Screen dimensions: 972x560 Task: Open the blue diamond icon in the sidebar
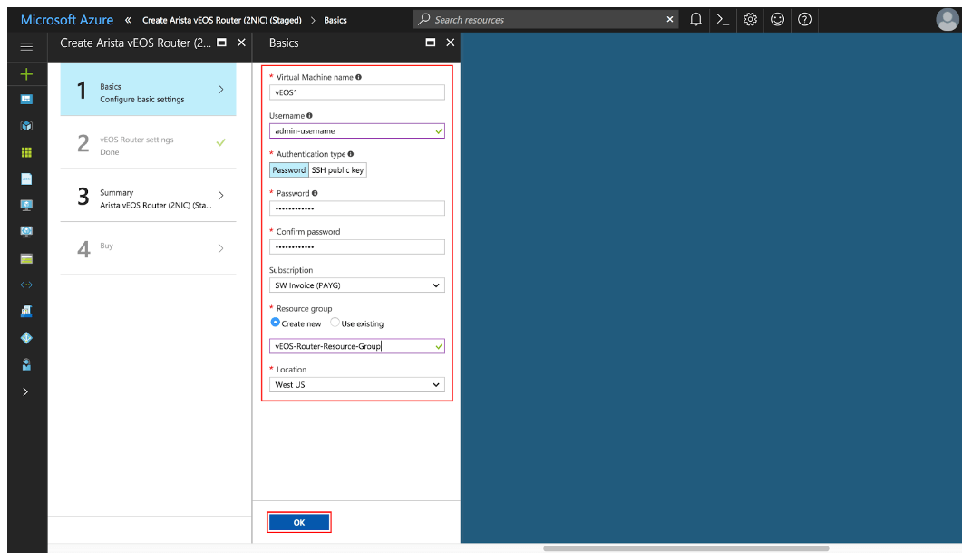(x=26, y=338)
